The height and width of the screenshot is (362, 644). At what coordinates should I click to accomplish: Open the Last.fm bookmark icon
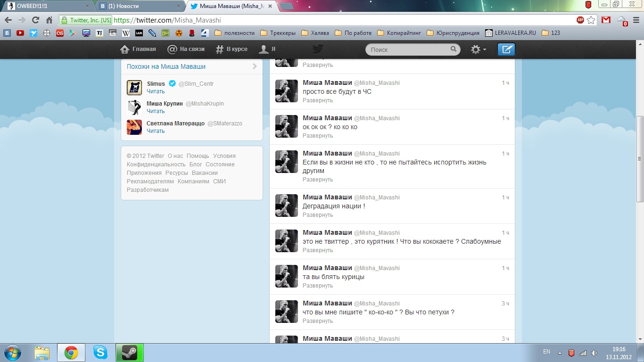[x=60, y=33]
